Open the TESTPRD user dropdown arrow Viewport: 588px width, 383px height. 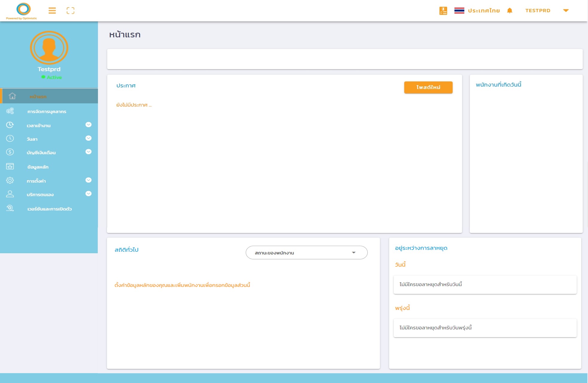pyautogui.click(x=566, y=10)
